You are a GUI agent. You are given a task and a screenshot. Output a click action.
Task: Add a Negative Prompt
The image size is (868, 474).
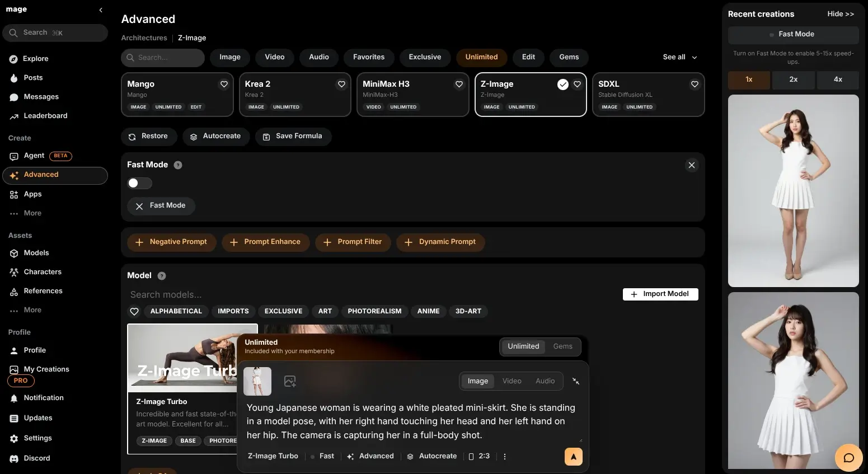[171, 242]
